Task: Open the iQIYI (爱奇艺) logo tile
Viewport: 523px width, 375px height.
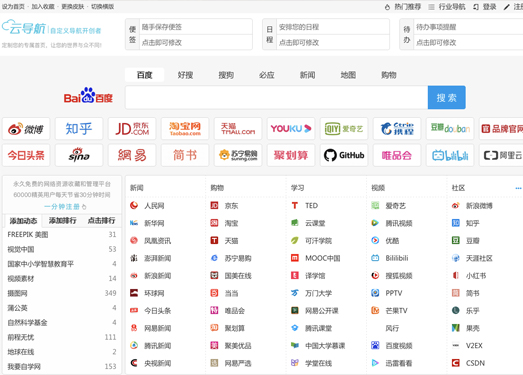Action: click(344, 129)
